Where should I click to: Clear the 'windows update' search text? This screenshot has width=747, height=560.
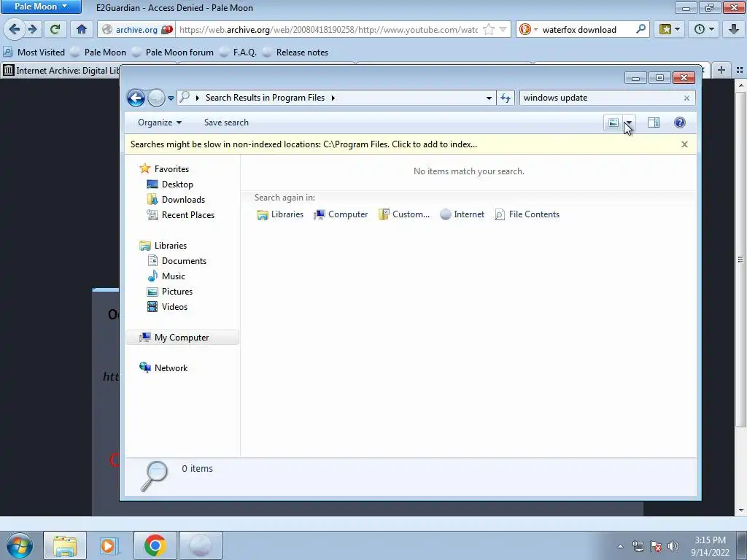pos(686,98)
